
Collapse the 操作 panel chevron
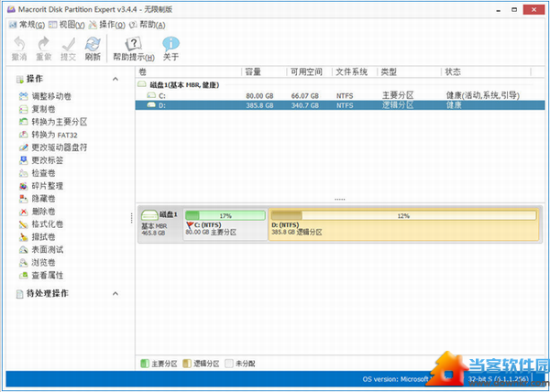pos(115,79)
